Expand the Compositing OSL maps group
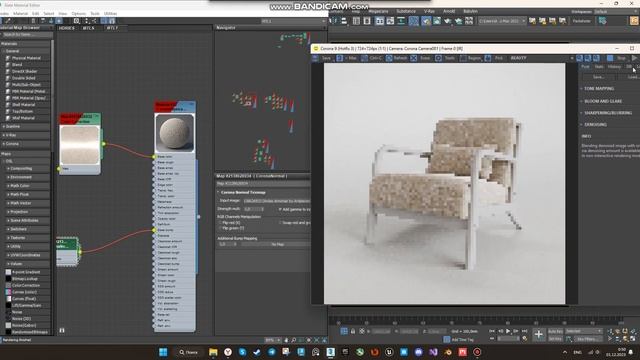640x360 pixels. 21,169
